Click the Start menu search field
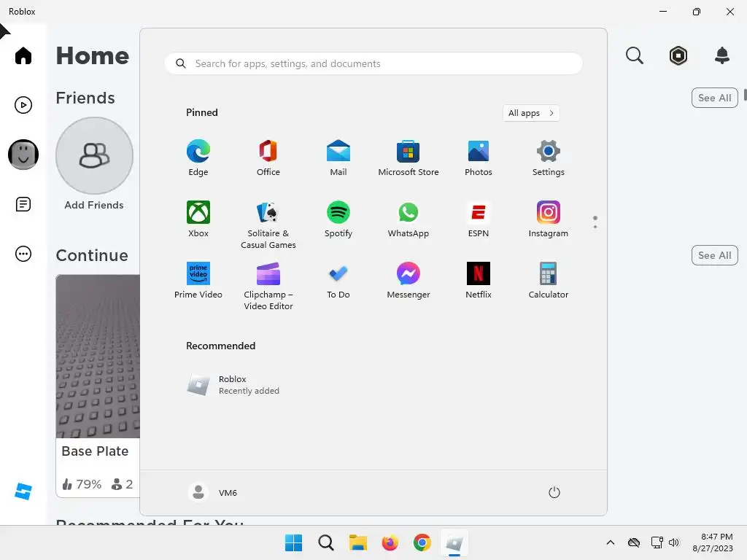This screenshot has height=560, width=747. 373,63
